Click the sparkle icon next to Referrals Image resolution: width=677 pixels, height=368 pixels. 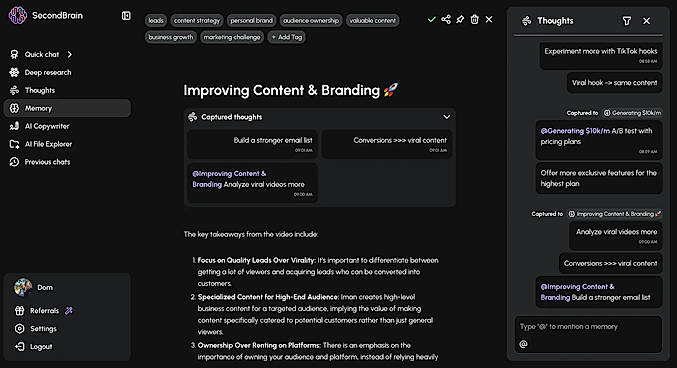(69, 310)
